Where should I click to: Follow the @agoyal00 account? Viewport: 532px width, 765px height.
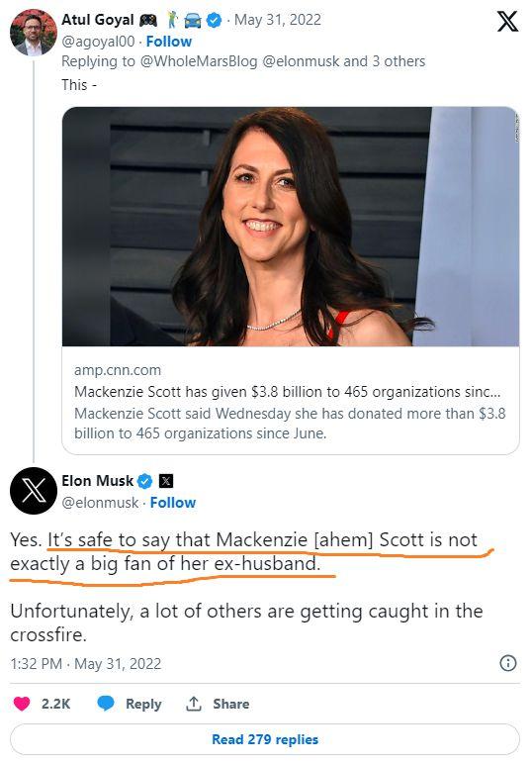pos(169,42)
